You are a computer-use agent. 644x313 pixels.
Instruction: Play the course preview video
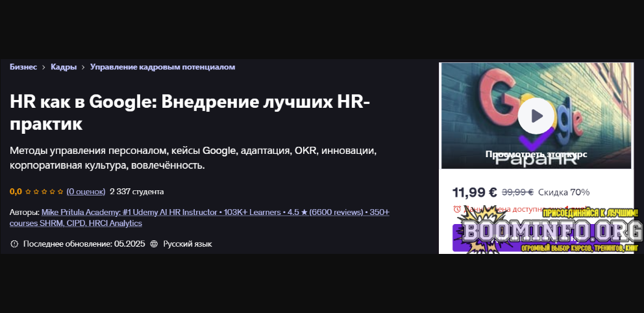pyautogui.click(x=536, y=116)
